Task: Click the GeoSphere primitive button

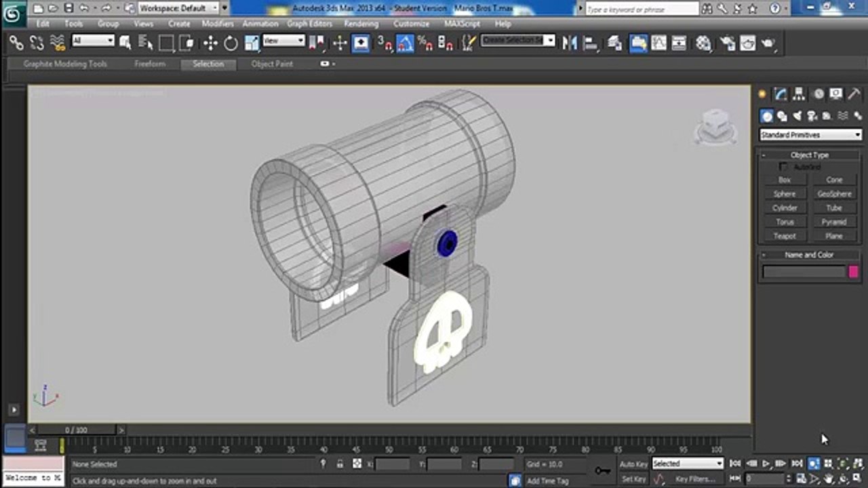Action: point(834,194)
